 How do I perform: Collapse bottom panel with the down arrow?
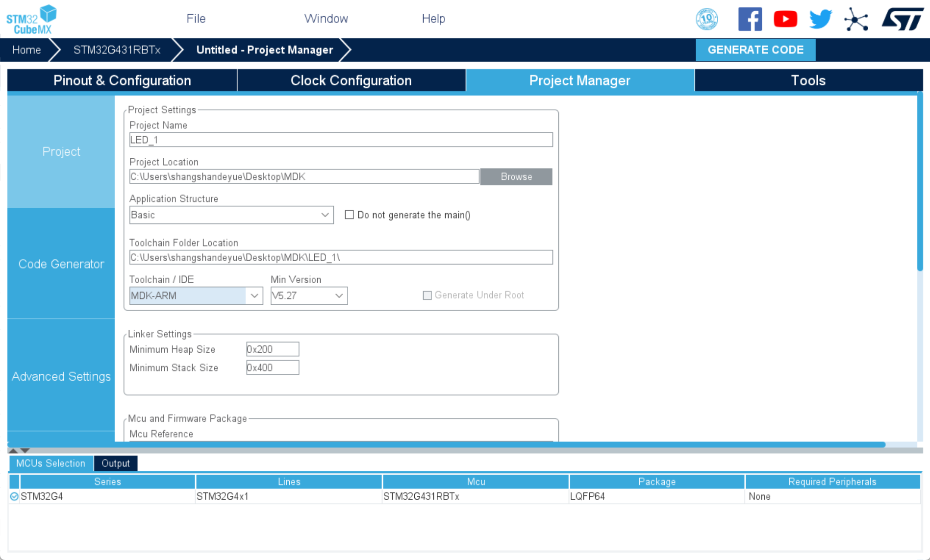point(25,450)
